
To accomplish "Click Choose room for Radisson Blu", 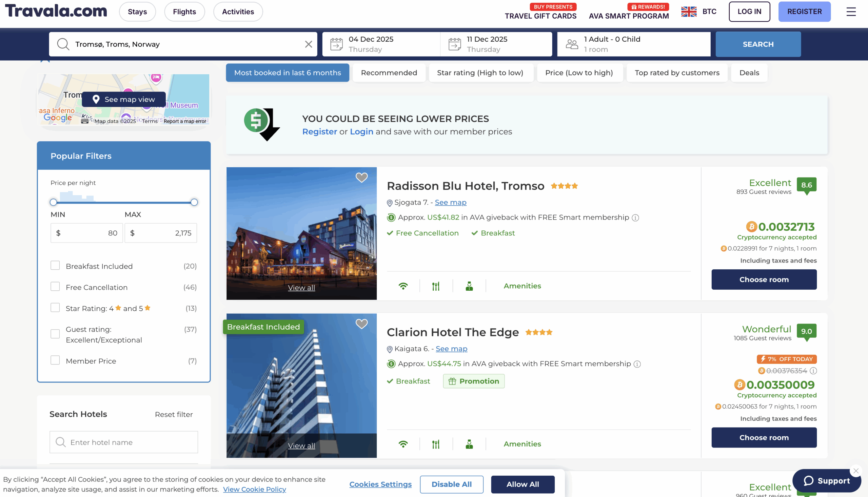I will click(x=764, y=279).
